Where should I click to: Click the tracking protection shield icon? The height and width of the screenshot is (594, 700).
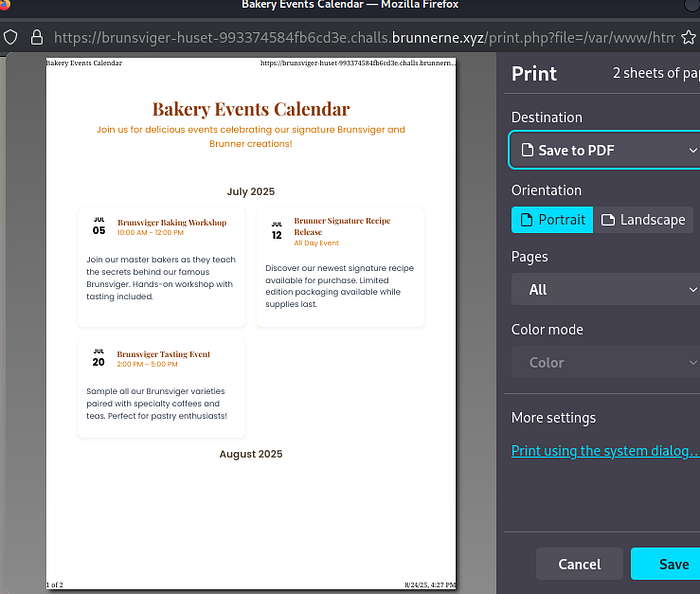10,37
